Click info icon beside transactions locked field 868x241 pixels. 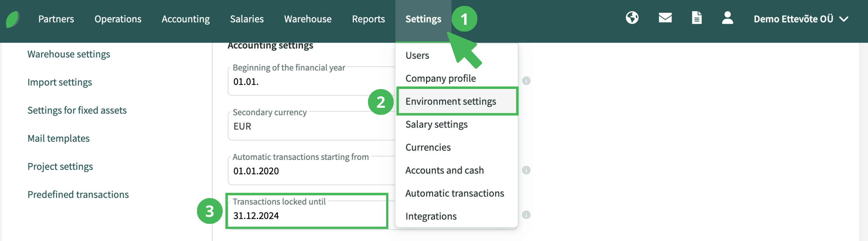tap(526, 215)
